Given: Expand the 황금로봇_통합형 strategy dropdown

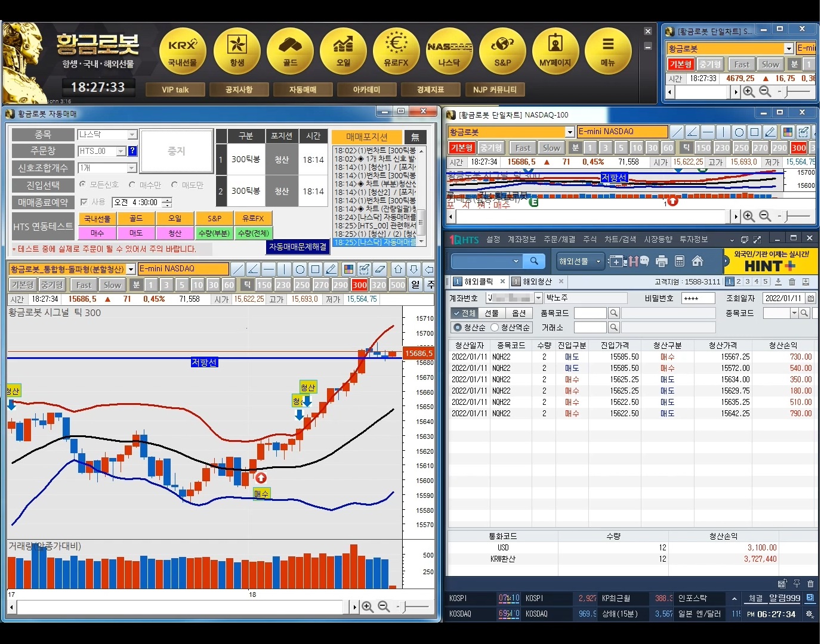Looking at the screenshot, I should (131, 269).
